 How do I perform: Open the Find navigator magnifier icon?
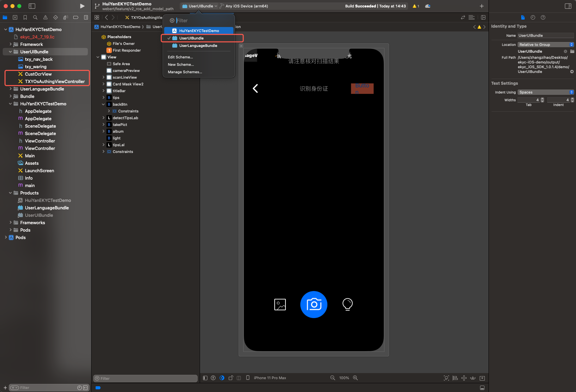click(35, 18)
